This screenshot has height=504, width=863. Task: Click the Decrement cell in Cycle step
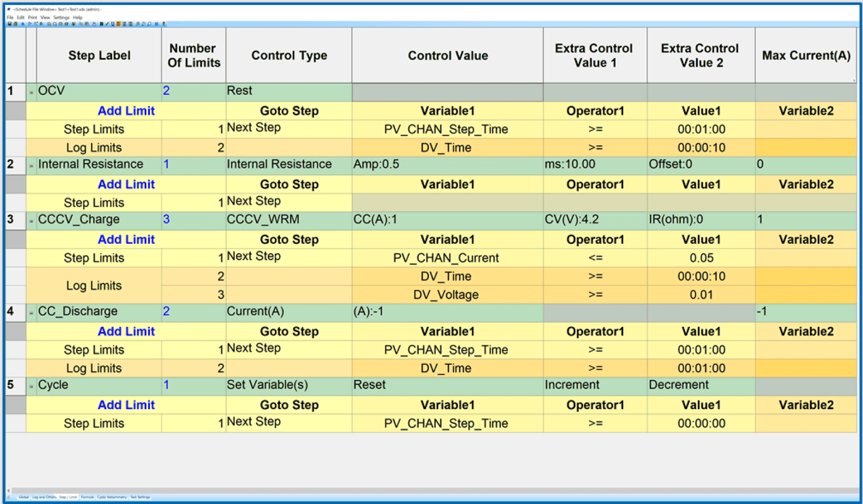tap(701, 386)
